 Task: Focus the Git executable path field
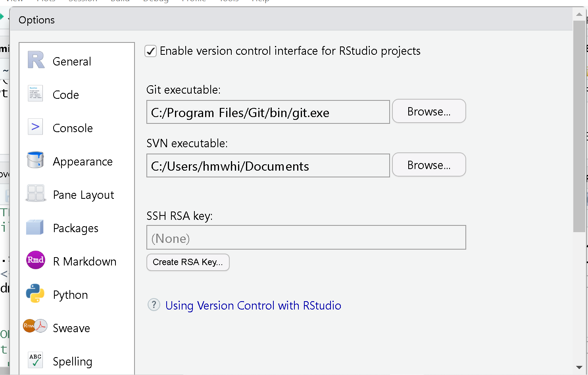click(x=268, y=112)
